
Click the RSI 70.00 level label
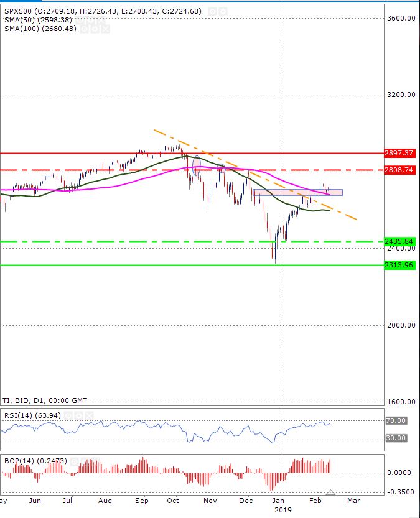(396, 421)
